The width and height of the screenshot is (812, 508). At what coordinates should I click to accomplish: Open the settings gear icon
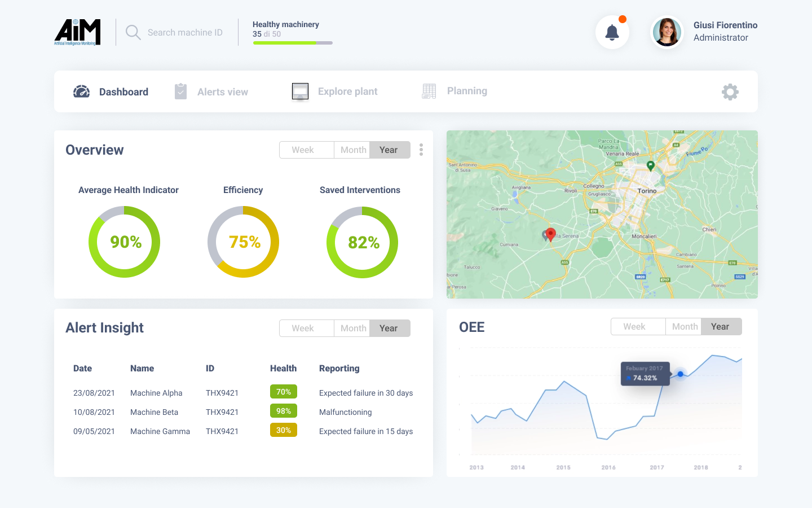tap(730, 92)
